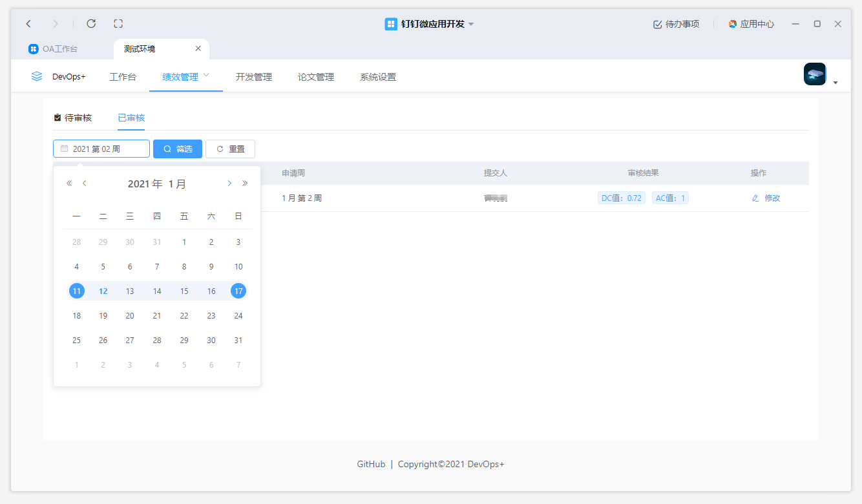Expand the user avatar dropdown arrow
862x504 pixels.
[836, 83]
